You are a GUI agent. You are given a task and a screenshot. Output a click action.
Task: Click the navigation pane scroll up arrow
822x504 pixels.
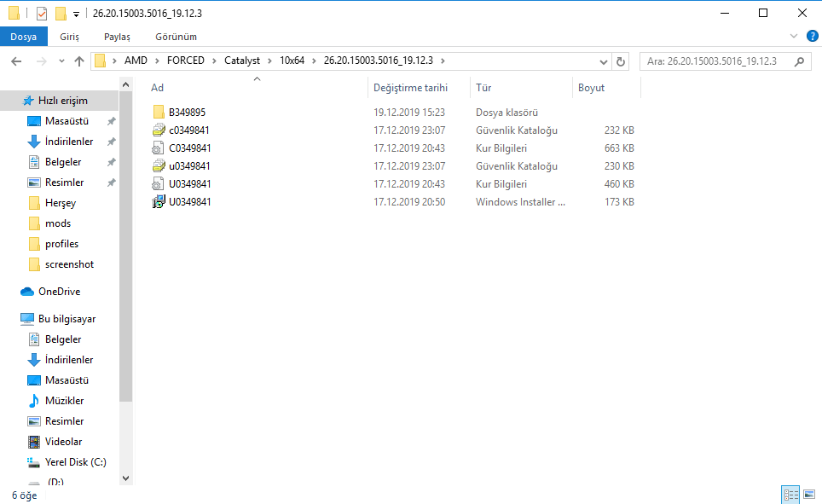(x=126, y=84)
